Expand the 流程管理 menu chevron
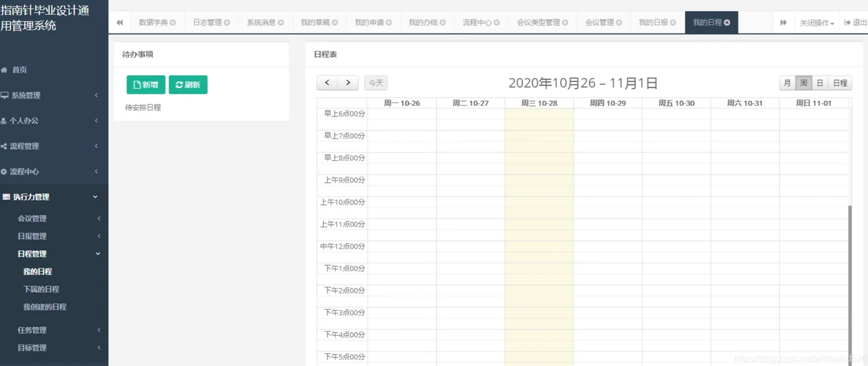The height and width of the screenshot is (366, 868). pos(96,146)
